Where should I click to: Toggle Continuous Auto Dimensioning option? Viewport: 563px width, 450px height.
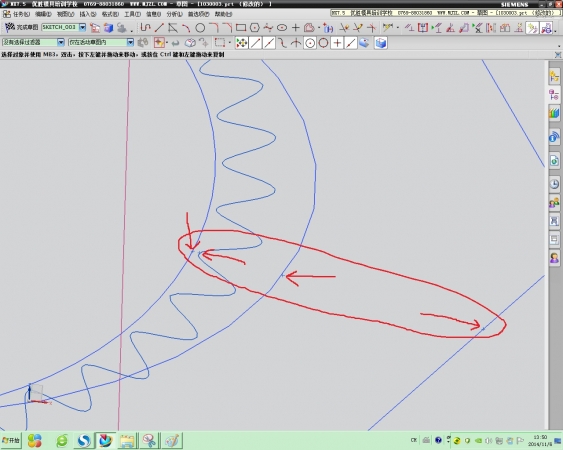tap(546, 28)
